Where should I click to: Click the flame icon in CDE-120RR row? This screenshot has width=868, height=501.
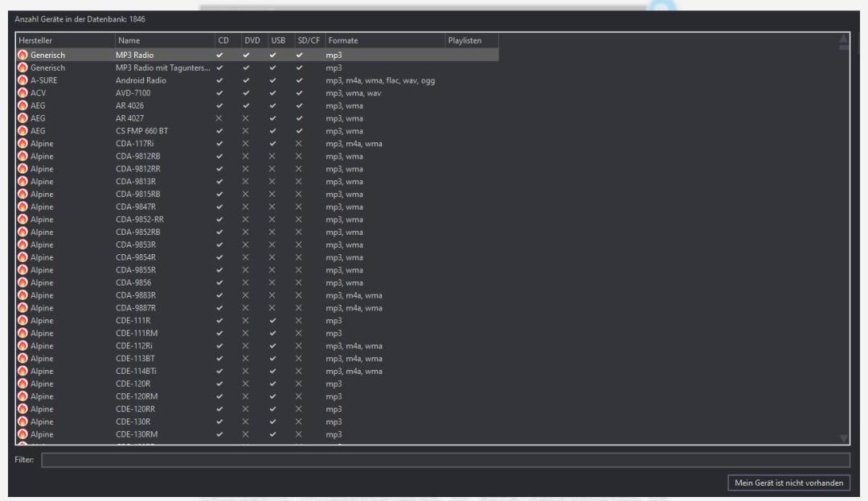[23, 409]
